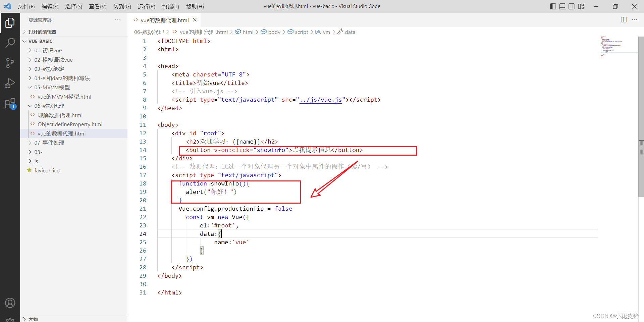Click 06-数据代理 breadcrumb segment
This screenshot has height=322, width=644.
(149, 32)
